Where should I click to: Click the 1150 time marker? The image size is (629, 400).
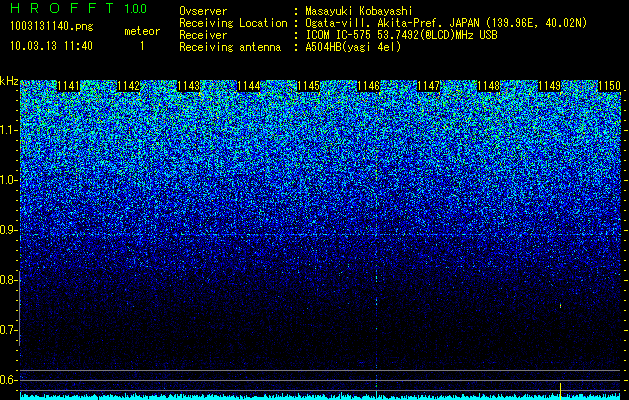(609, 86)
